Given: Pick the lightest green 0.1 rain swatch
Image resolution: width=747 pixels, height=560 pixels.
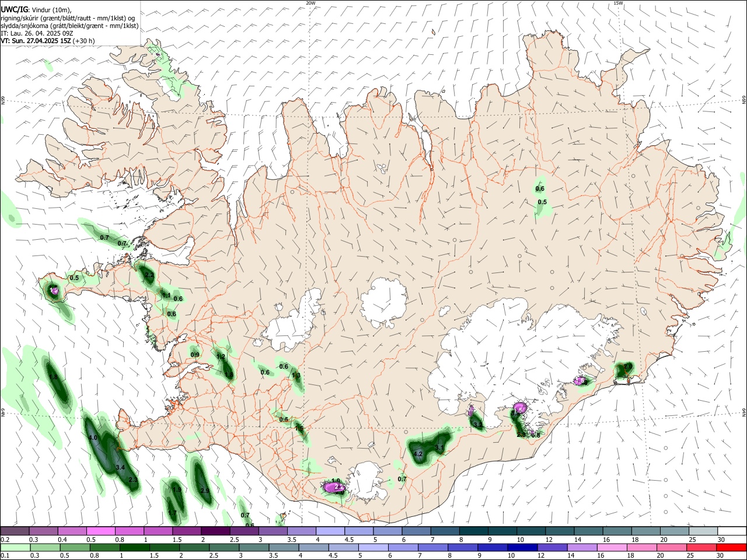Looking at the screenshot, I should coord(15,547).
